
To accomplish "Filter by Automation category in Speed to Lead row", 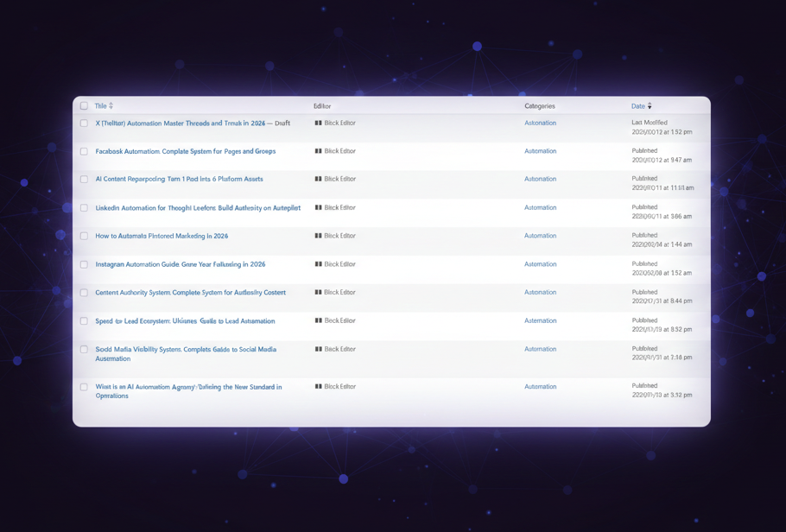I will (541, 320).
